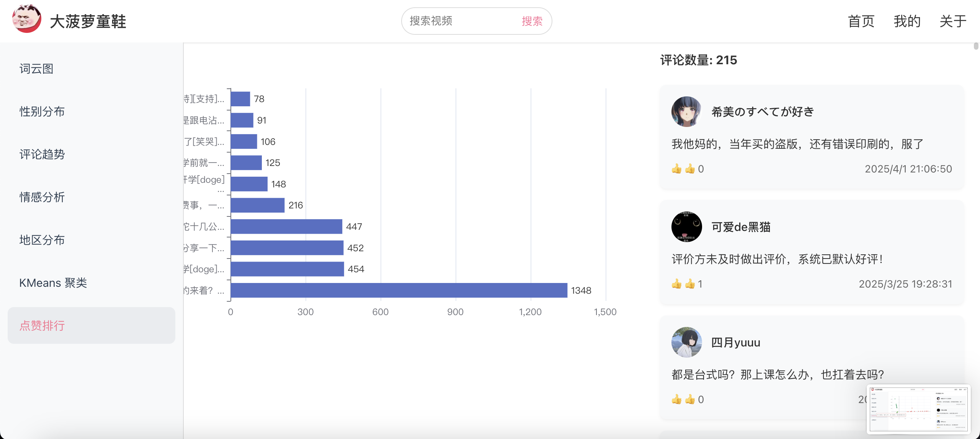Open 我的 page from top nav
980x439 pixels.
tap(907, 21)
